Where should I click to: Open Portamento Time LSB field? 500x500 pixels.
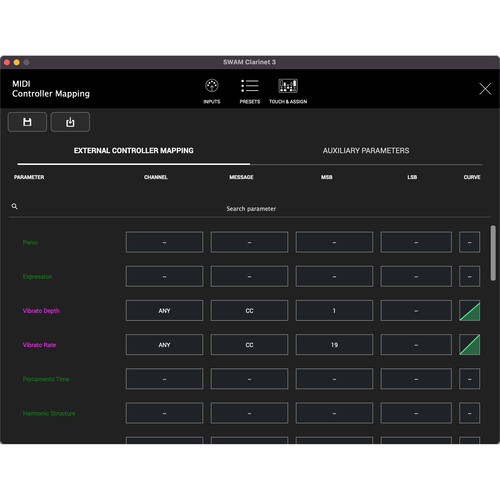[416, 379]
